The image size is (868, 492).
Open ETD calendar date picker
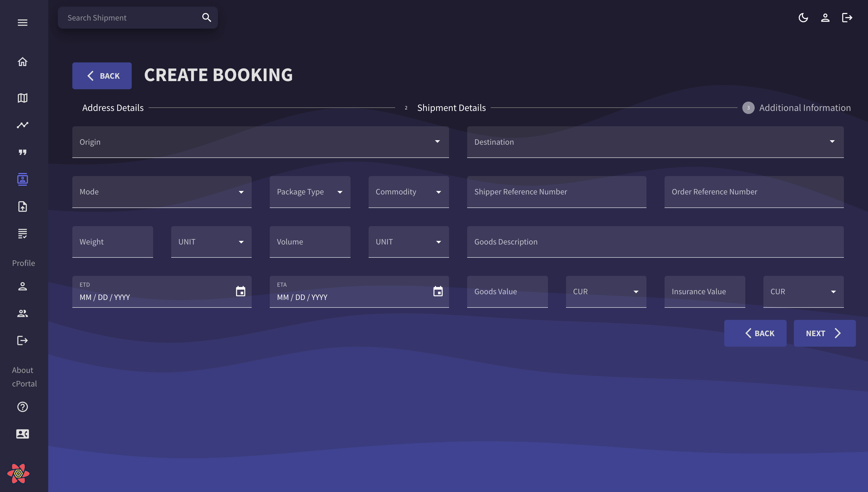coord(241,292)
